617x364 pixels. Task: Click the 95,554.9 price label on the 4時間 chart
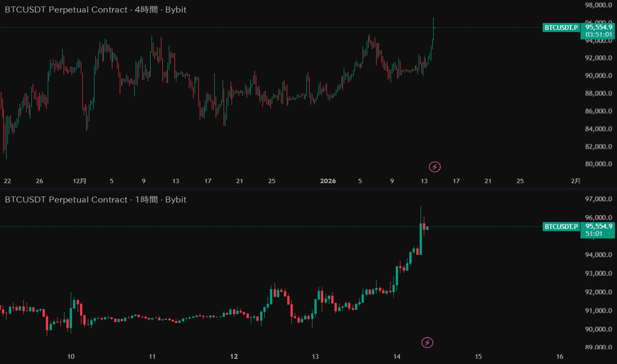pos(598,27)
